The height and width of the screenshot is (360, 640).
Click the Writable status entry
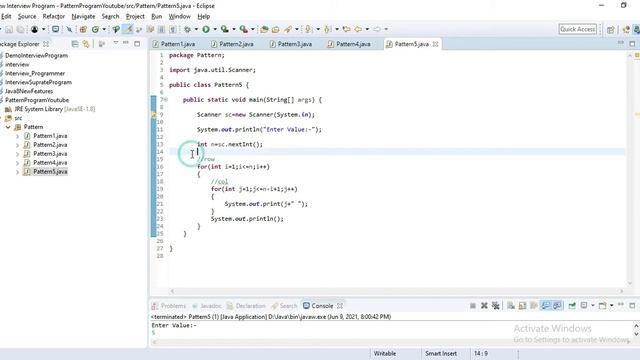(385, 353)
